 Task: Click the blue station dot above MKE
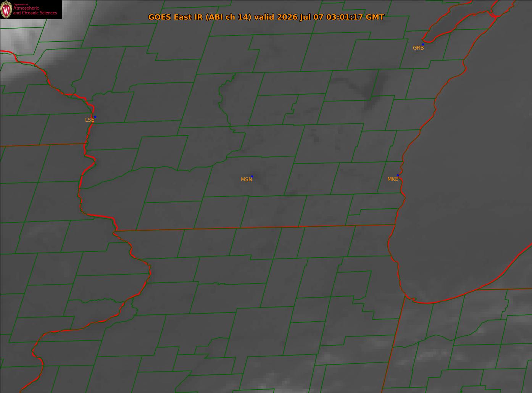pyautogui.click(x=398, y=176)
